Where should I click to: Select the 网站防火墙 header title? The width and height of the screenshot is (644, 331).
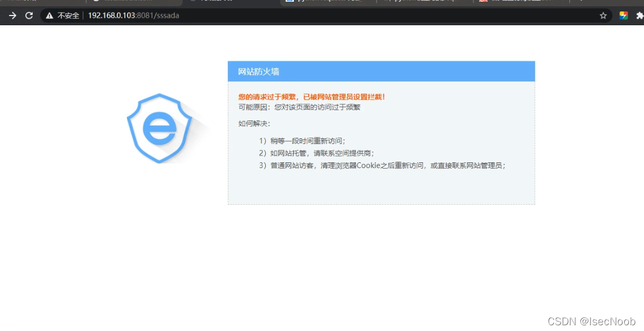pos(258,72)
